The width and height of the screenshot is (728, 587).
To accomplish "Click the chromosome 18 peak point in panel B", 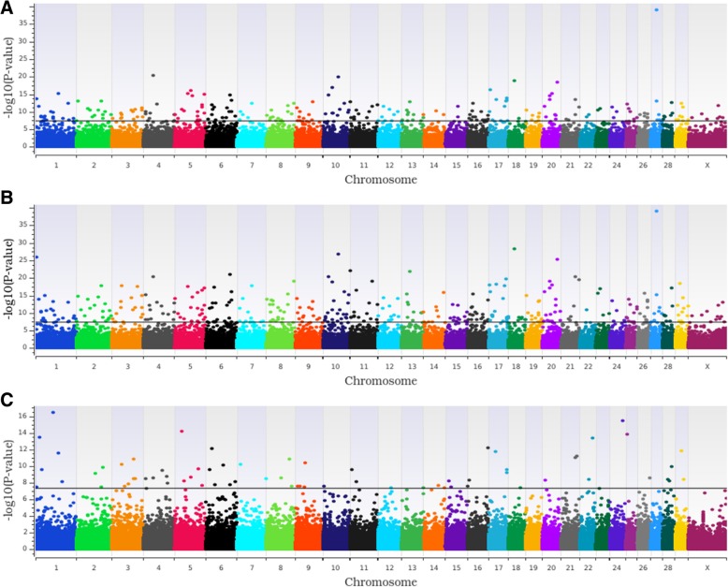I will 515,249.
